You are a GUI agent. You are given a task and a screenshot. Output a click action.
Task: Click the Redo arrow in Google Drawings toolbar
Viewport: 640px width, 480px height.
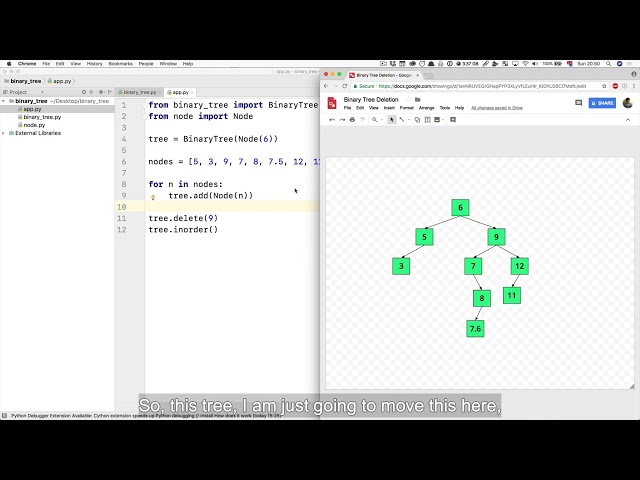342,120
